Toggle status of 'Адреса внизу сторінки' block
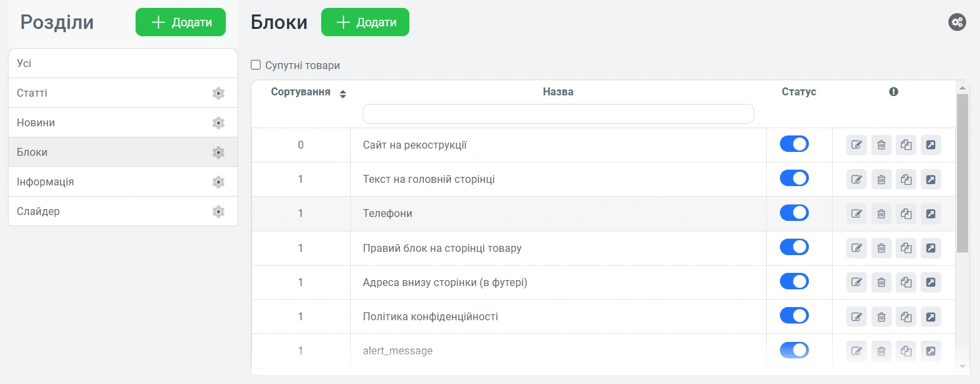 [794, 281]
